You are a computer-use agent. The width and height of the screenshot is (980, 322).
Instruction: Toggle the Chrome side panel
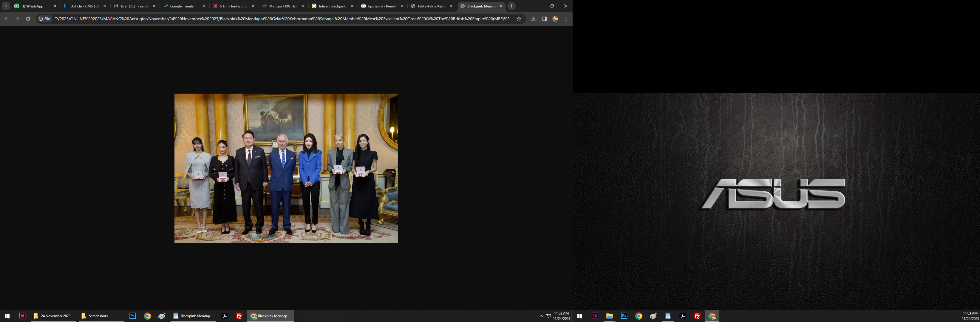click(544, 18)
